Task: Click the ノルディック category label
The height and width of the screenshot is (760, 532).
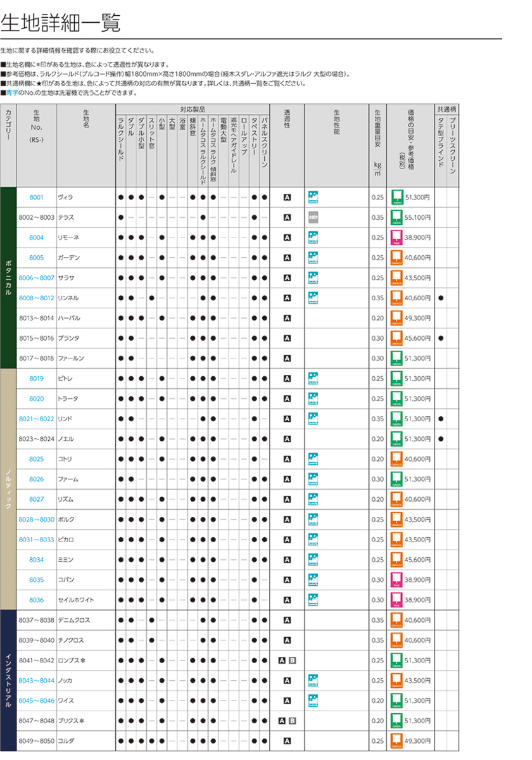Action: pos(8,488)
